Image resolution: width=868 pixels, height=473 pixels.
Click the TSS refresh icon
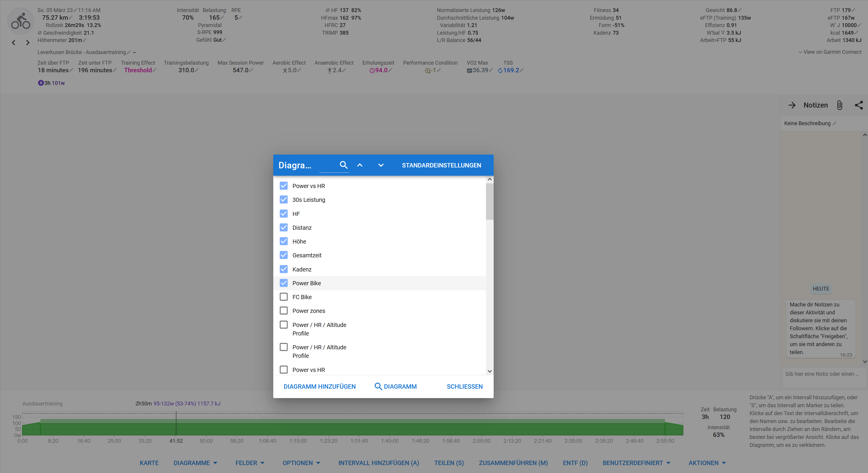(500, 71)
